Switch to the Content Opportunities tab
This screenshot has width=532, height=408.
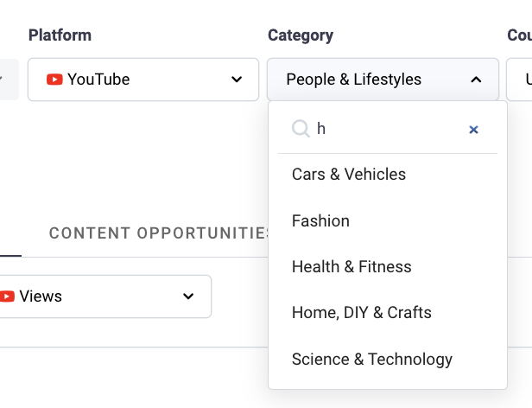(160, 233)
